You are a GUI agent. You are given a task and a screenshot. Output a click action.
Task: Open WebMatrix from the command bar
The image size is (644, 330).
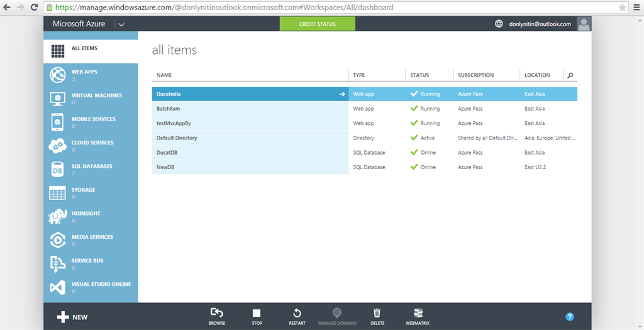click(x=418, y=317)
